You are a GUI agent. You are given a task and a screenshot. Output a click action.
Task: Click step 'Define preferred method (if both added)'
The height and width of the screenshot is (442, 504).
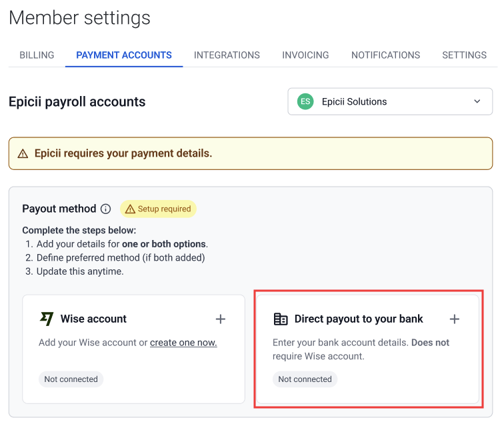121,258
